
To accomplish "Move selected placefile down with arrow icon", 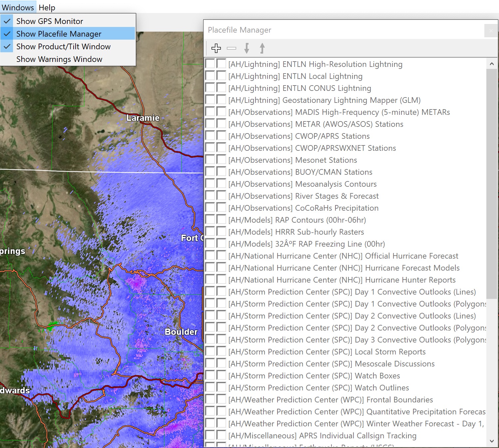I will pos(247,48).
